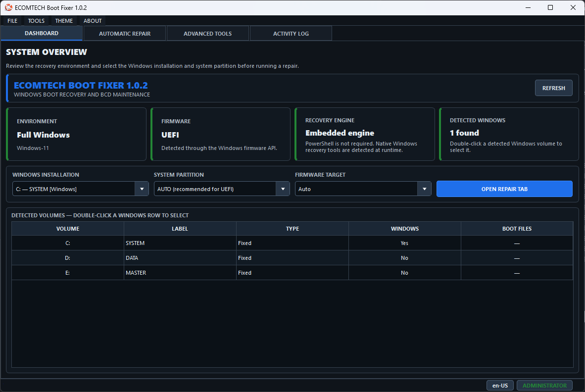Click the 'No' Windows cell in E: row
The image size is (585, 392).
coord(405,273)
